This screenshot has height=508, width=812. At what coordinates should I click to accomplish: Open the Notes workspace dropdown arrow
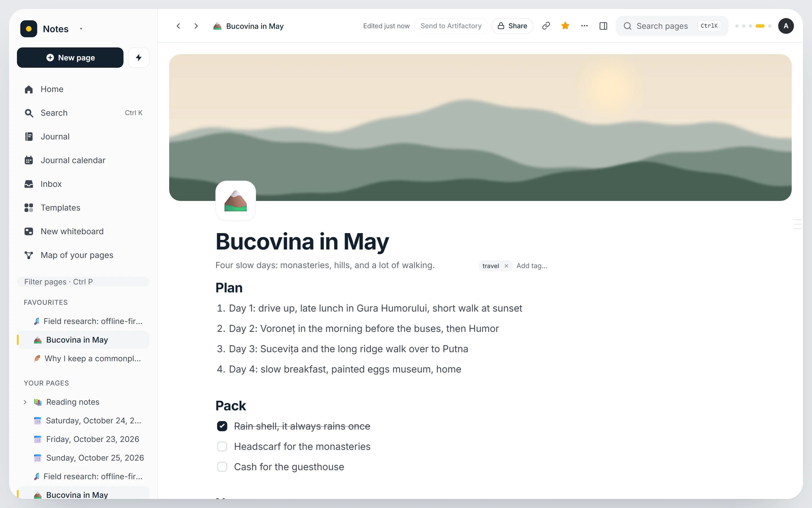[81, 29]
